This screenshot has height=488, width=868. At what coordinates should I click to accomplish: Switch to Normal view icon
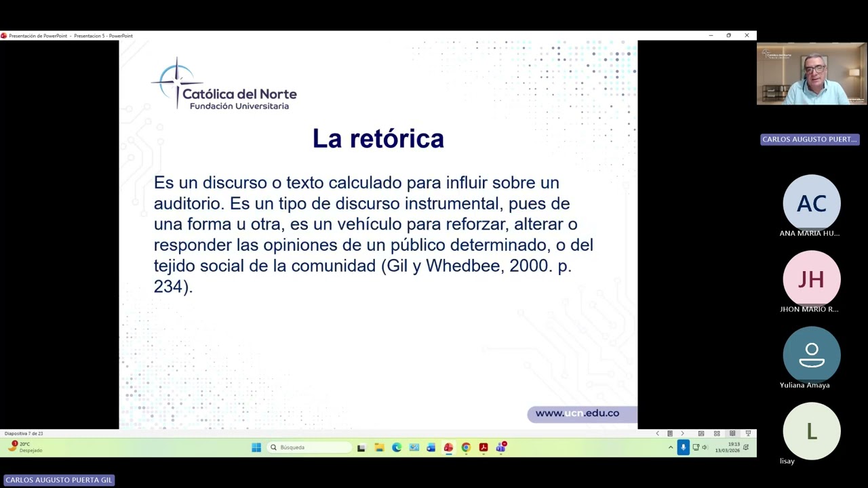[701, 434]
